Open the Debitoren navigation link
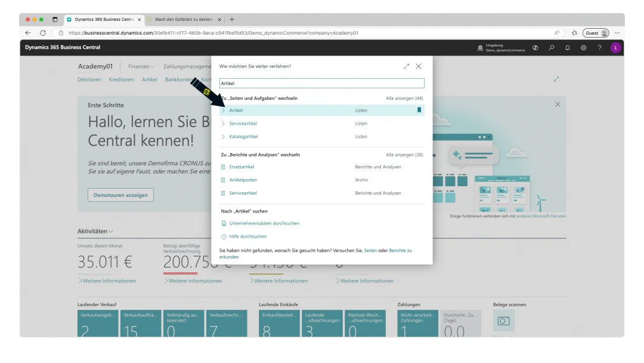 pyautogui.click(x=89, y=79)
